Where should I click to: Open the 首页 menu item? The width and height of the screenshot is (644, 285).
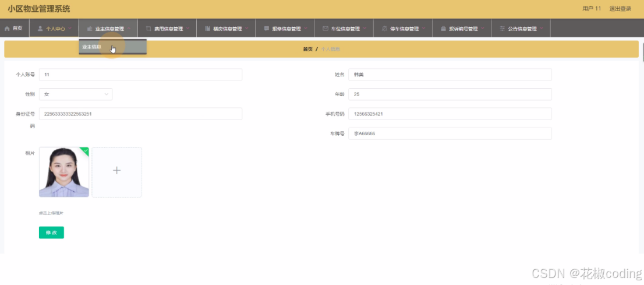click(15, 29)
